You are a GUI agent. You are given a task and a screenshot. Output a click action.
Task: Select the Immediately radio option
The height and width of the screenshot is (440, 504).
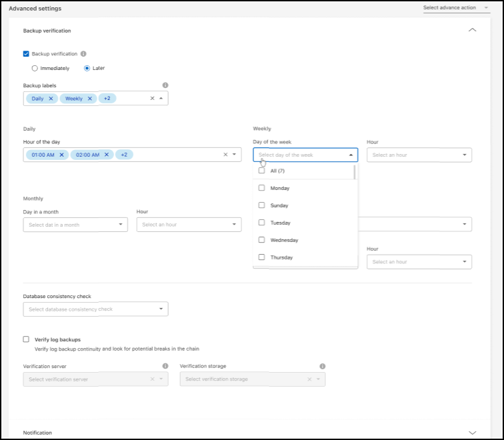tap(35, 68)
